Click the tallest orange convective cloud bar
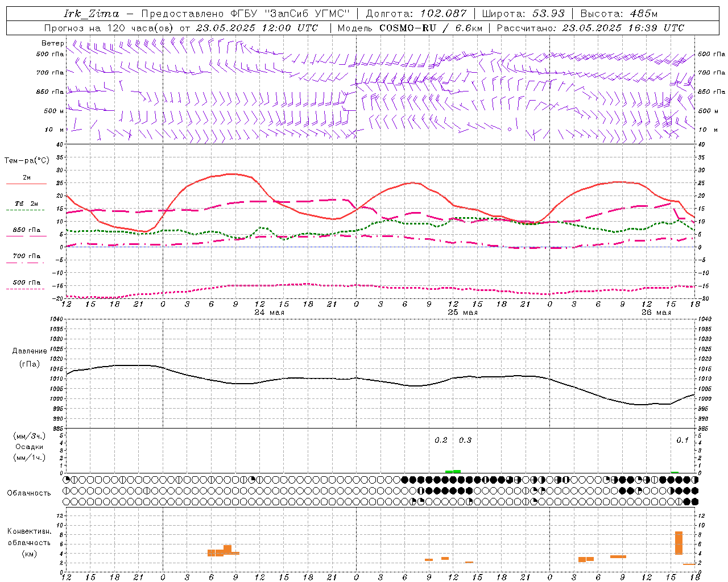 click(679, 543)
